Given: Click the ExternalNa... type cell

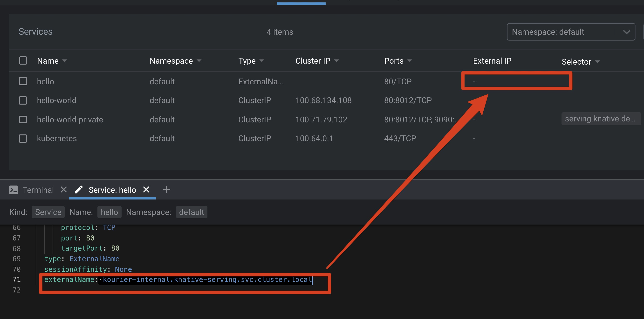Looking at the screenshot, I should (260, 81).
